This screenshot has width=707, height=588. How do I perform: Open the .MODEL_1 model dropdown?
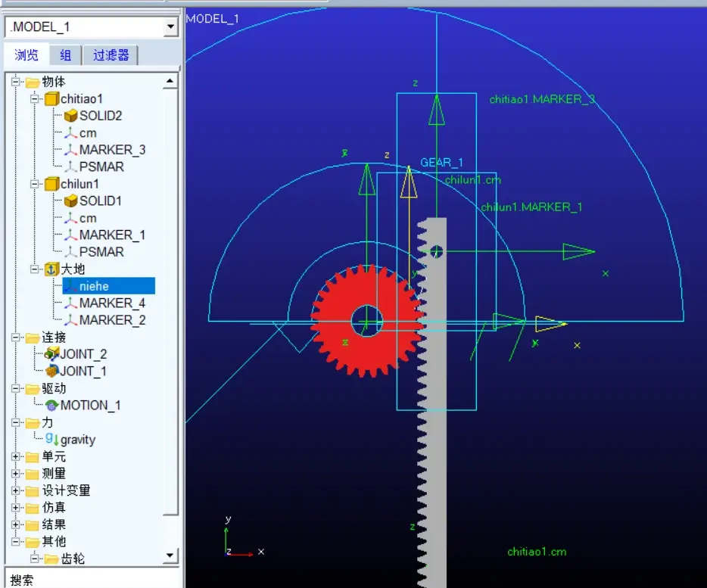point(170,26)
